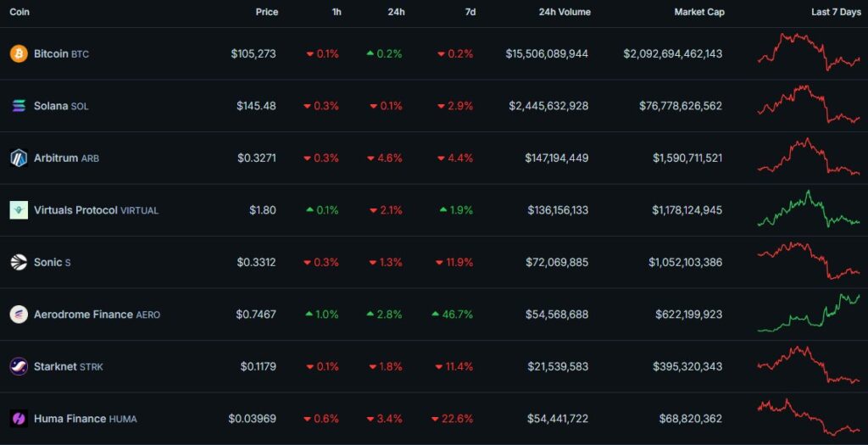Screen dimensions: 868x445
Task: Click the Solana logo icon
Action: [19, 106]
